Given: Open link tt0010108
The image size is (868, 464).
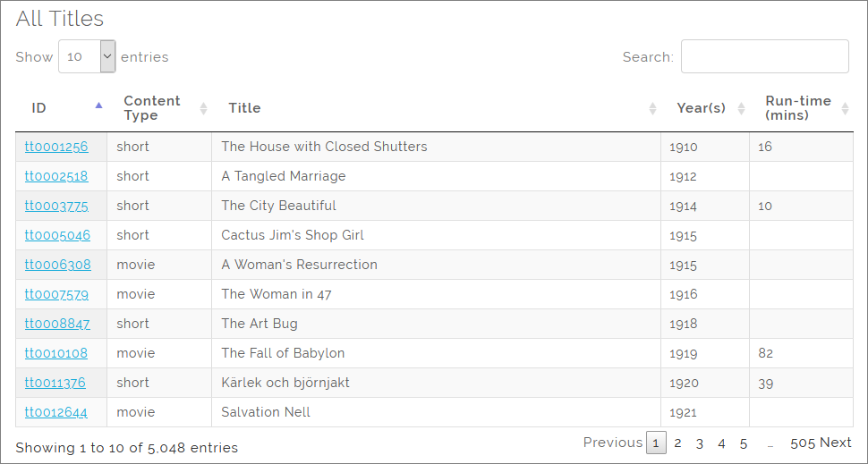Looking at the screenshot, I should [56, 353].
